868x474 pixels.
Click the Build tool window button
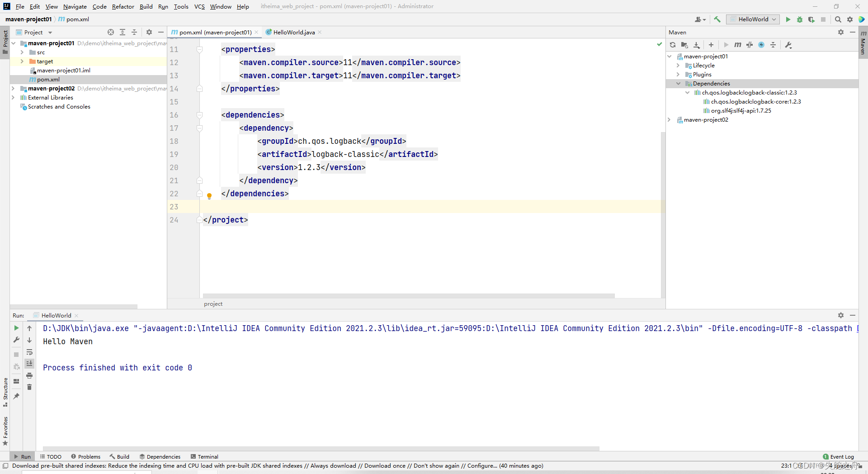coord(119,456)
